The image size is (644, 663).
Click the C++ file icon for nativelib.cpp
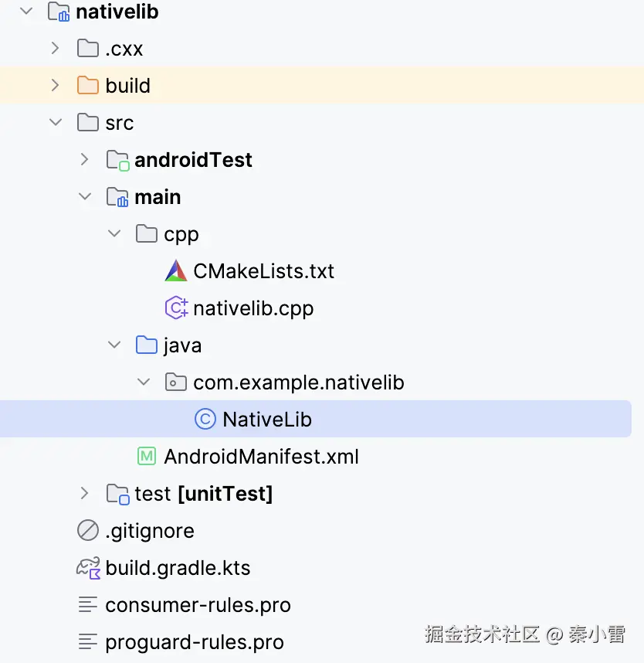[x=176, y=308]
